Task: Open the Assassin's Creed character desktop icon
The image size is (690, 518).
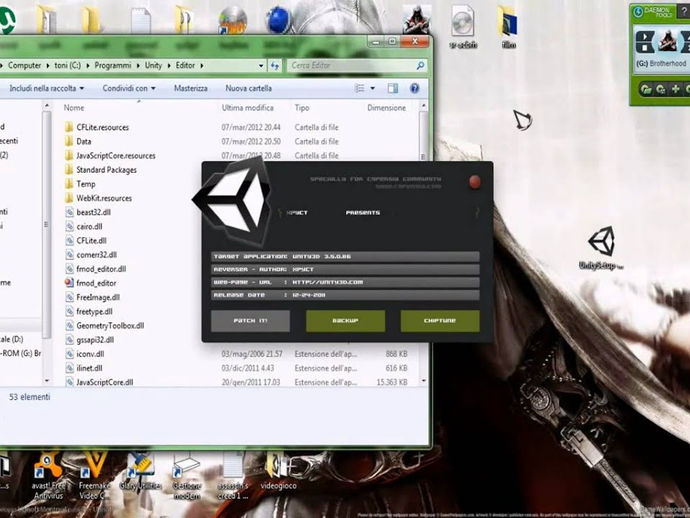Action: [x=416, y=20]
